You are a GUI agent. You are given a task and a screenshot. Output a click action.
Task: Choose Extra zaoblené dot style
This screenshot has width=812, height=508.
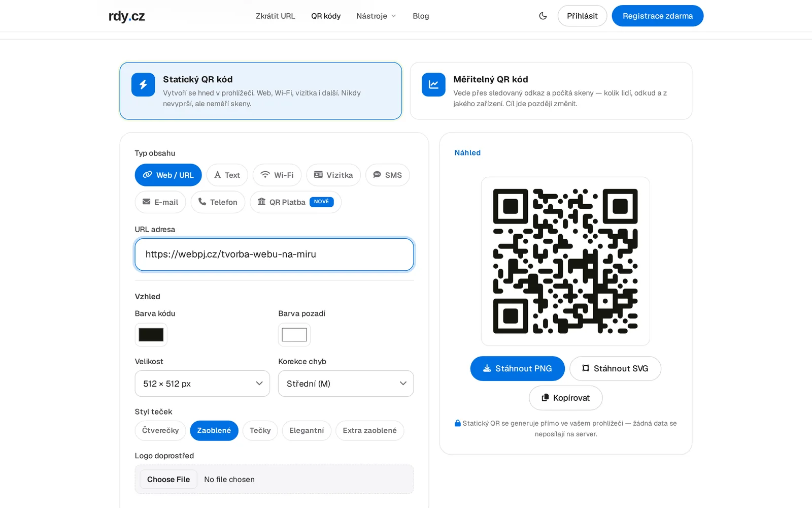point(369,430)
